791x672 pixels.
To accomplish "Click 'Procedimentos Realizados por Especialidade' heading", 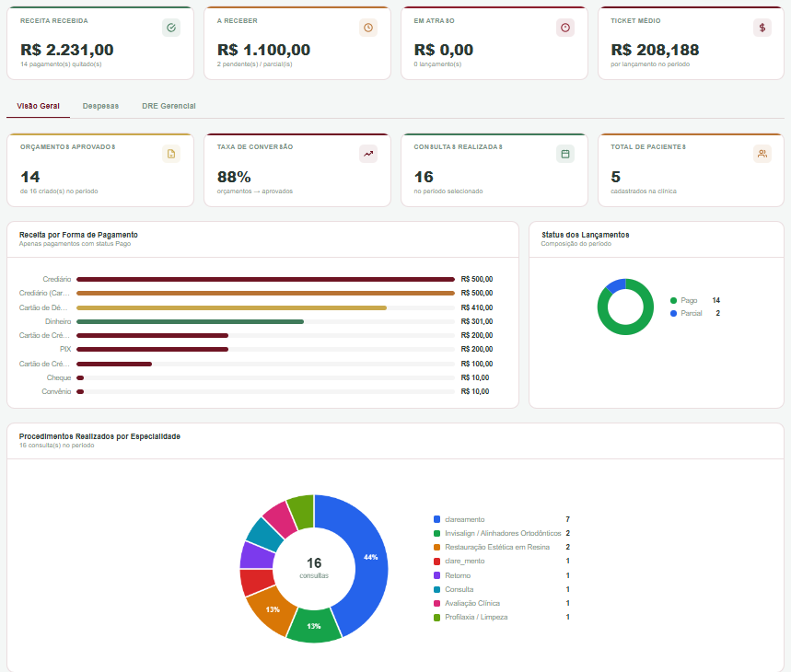I will point(99,436).
